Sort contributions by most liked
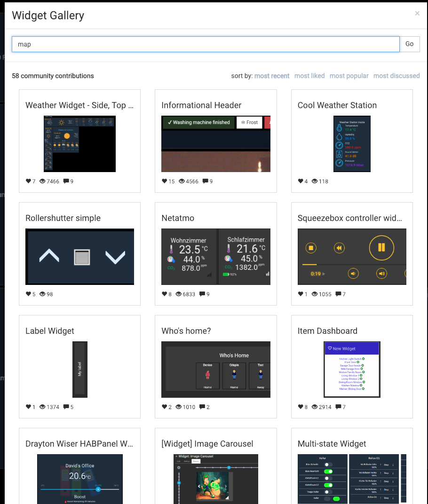 click(x=309, y=76)
